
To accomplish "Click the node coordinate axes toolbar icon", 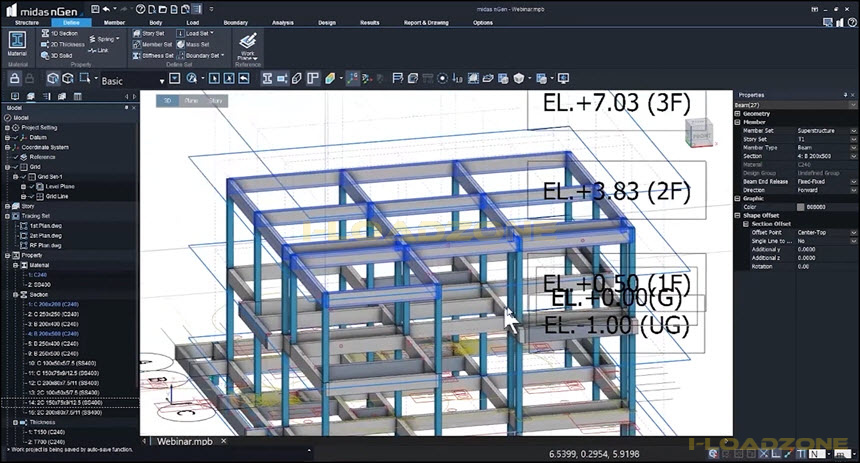I will (352, 78).
